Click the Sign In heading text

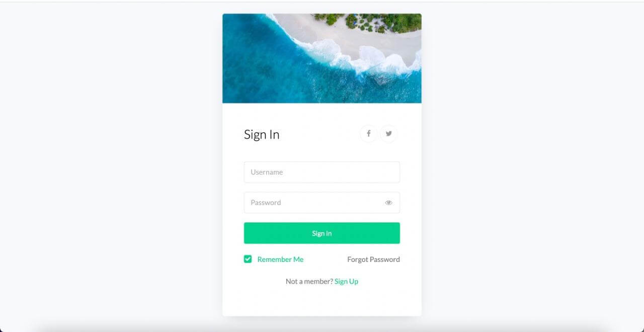[262, 135]
